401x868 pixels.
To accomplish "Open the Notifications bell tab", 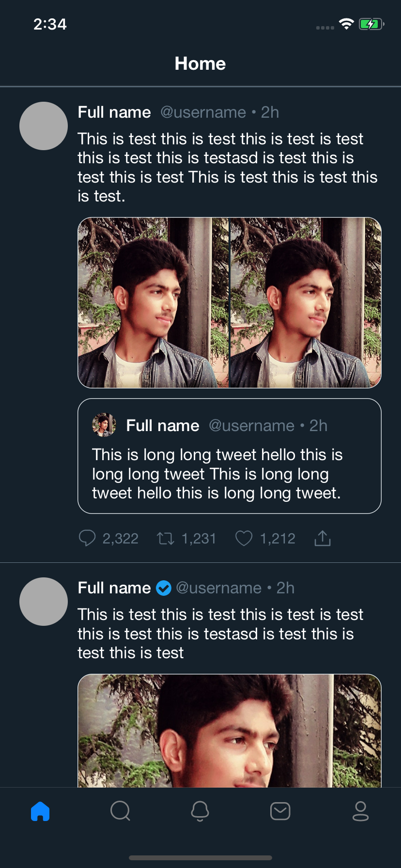I will pos(200,811).
